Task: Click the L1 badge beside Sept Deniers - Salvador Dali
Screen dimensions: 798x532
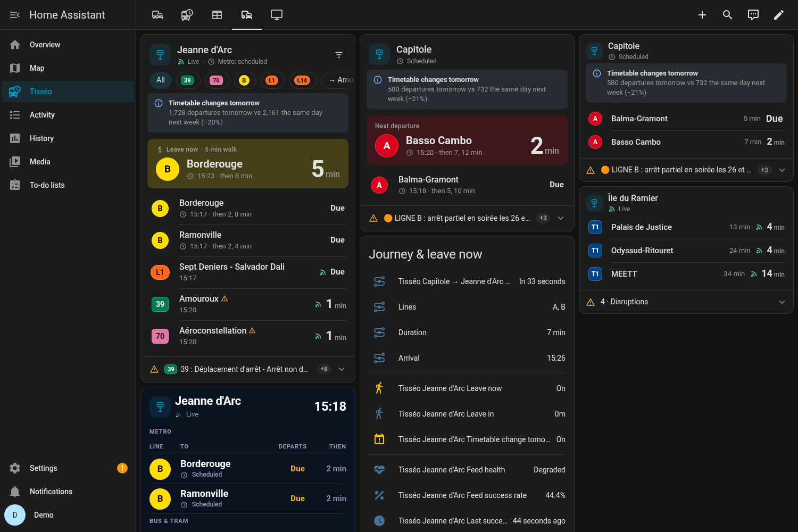Action: coord(160,272)
